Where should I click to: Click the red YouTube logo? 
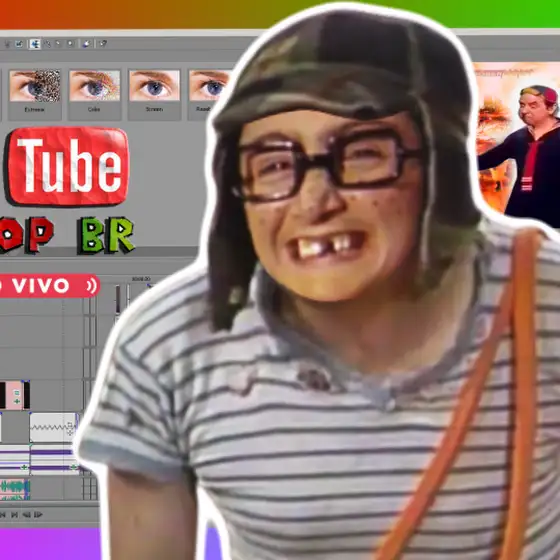click(66, 166)
